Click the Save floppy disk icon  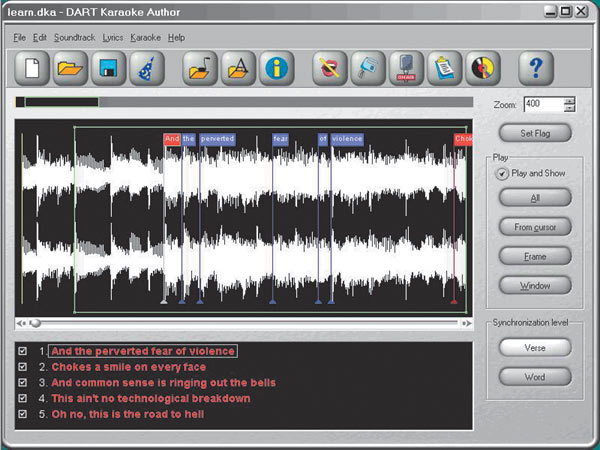tap(108, 68)
